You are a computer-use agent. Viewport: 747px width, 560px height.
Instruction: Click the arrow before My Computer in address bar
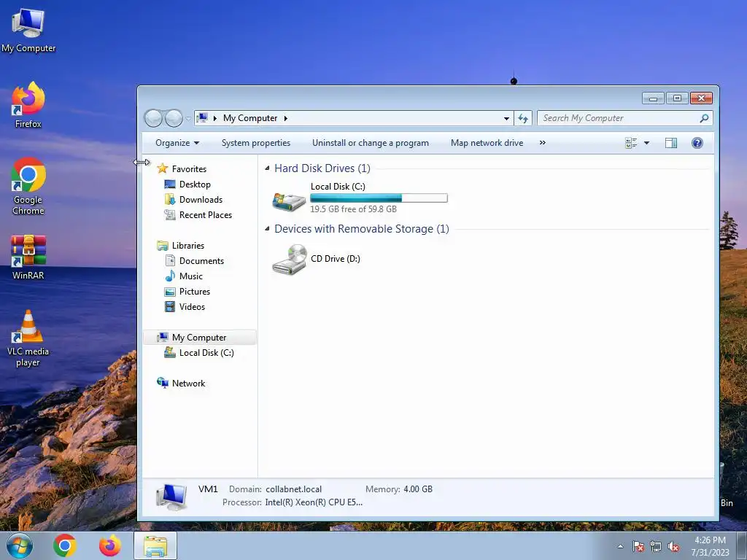[215, 118]
